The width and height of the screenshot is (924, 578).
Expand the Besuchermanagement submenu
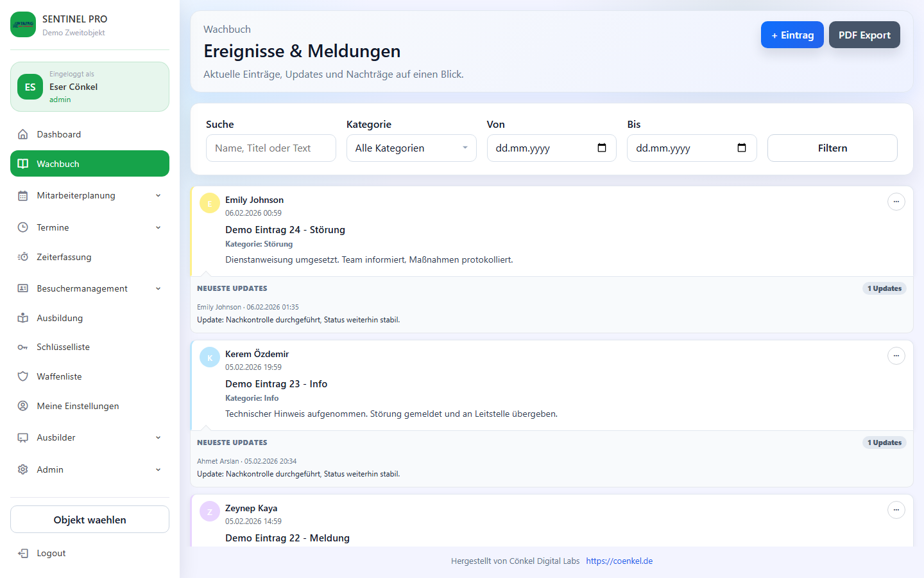click(158, 289)
